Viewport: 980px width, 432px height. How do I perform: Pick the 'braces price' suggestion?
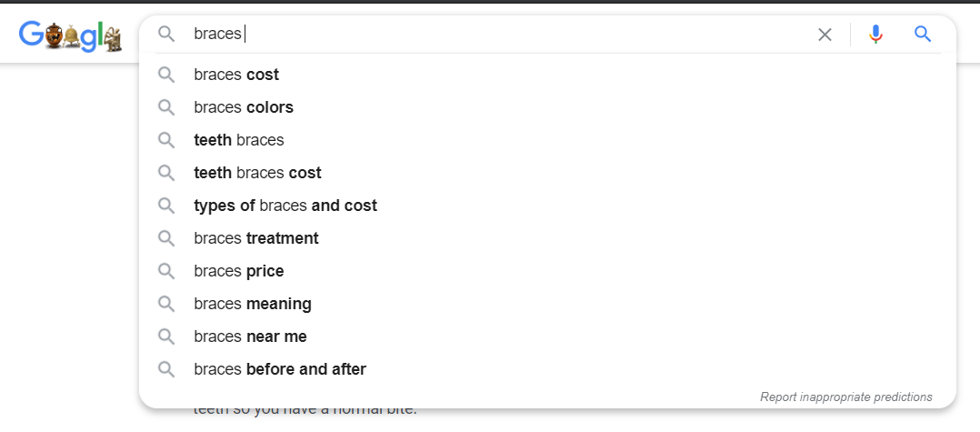pos(239,271)
